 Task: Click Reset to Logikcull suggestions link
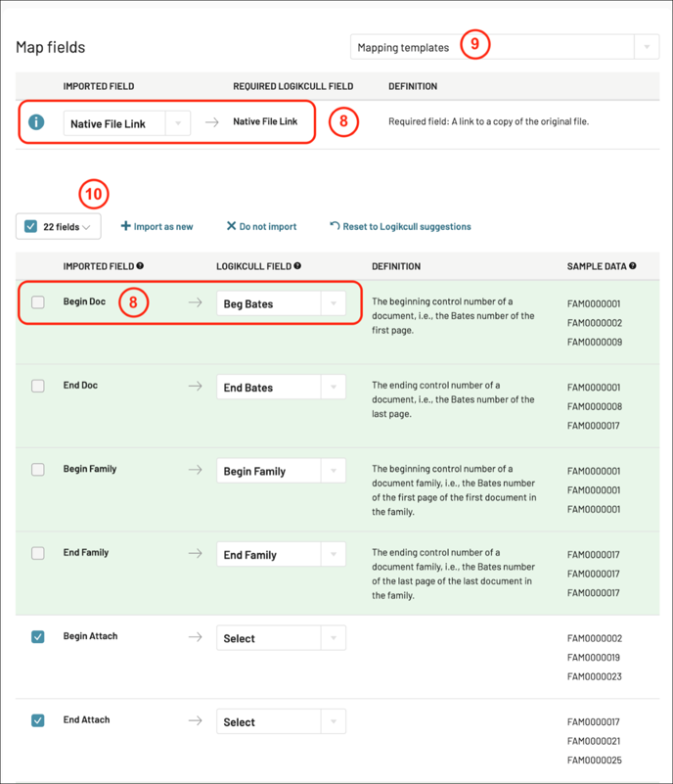click(x=406, y=226)
